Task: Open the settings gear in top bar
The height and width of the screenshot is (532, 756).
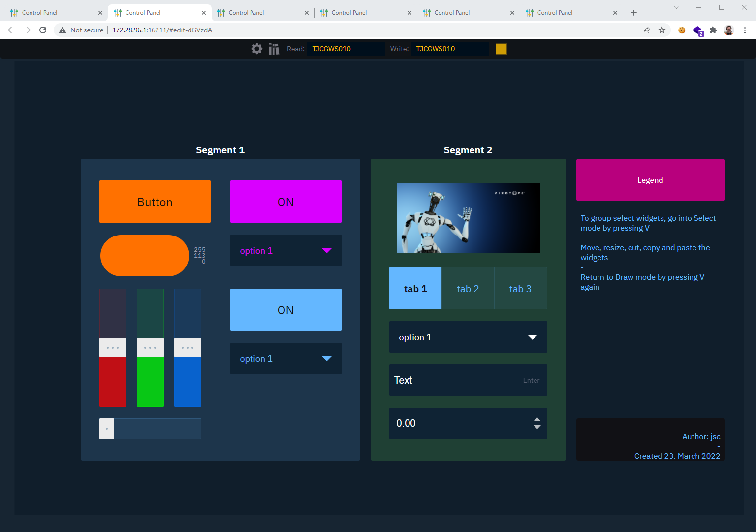Action: (256, 49)
